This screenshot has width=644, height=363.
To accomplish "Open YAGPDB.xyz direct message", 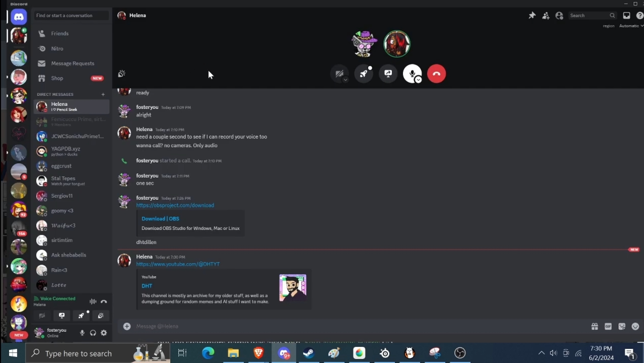I will coord(71,151).
